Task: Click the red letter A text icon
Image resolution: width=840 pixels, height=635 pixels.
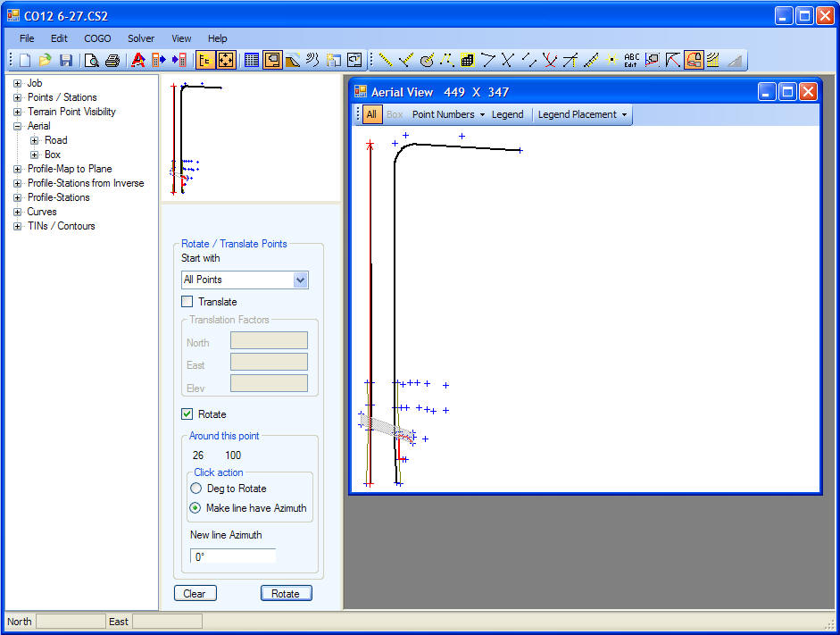Action: pos(138,60)
